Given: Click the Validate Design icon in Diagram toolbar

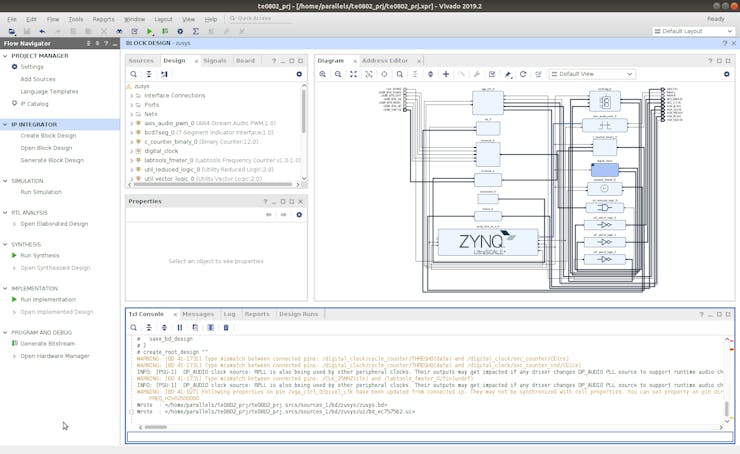Looking at the screenshot, I should (x=492, y=74).
